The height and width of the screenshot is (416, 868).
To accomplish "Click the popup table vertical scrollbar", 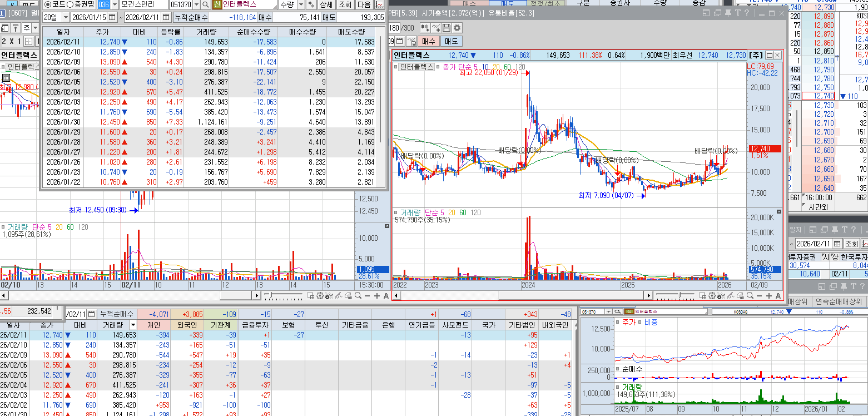I will point(380,89).
